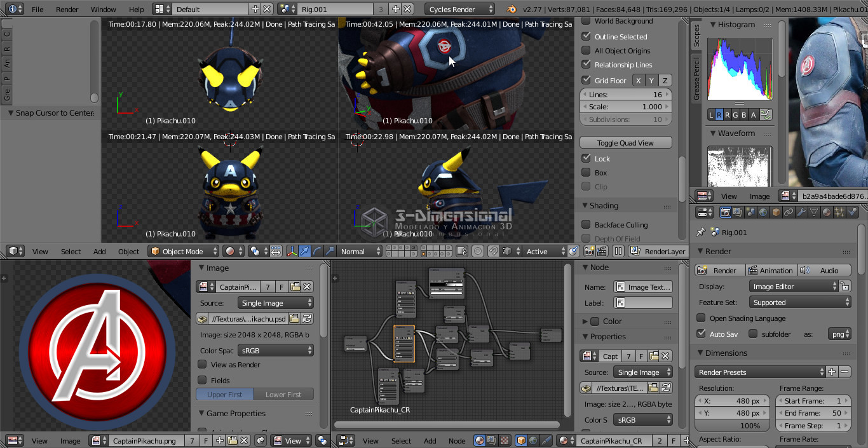Open the World properties tab (globe icon)
868x448 pixels.
[763, 212]
